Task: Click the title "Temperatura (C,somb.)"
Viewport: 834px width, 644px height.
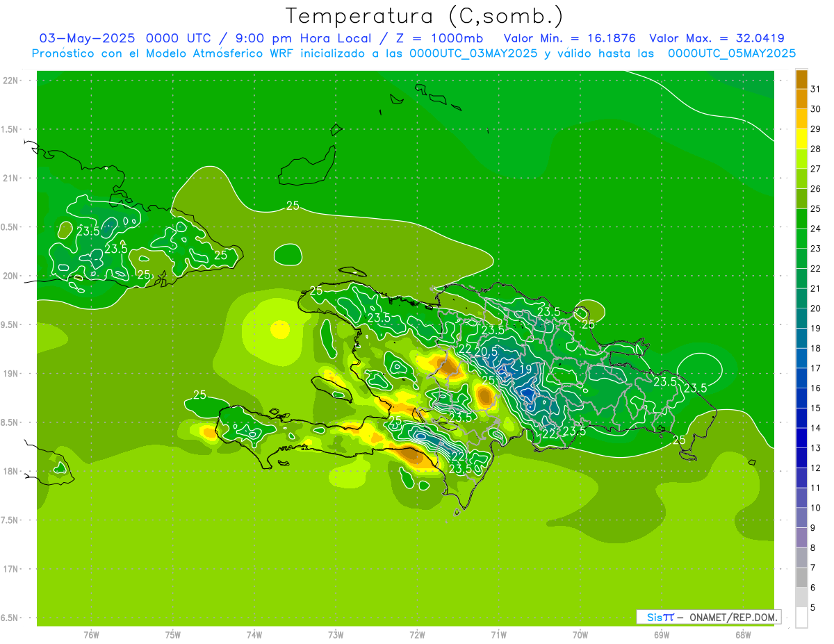Action: 425,16
